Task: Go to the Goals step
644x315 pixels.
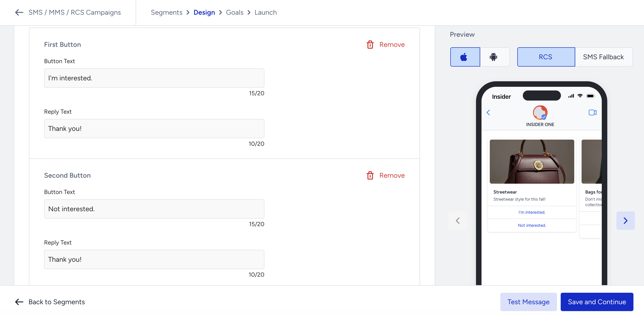Action: tap(235, 12)
